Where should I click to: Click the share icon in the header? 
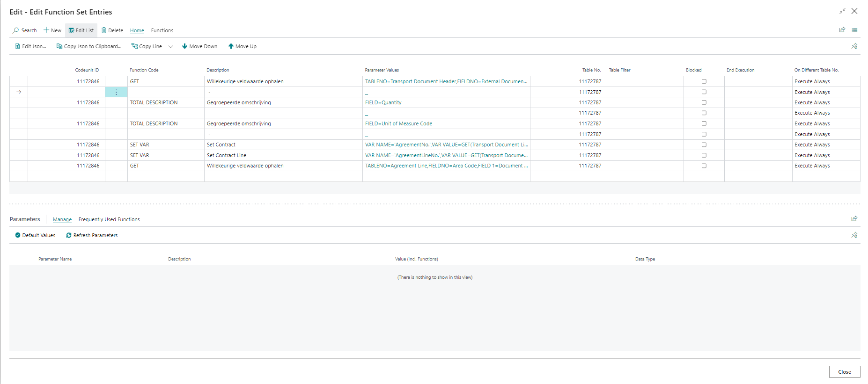[x=842, y=30]
